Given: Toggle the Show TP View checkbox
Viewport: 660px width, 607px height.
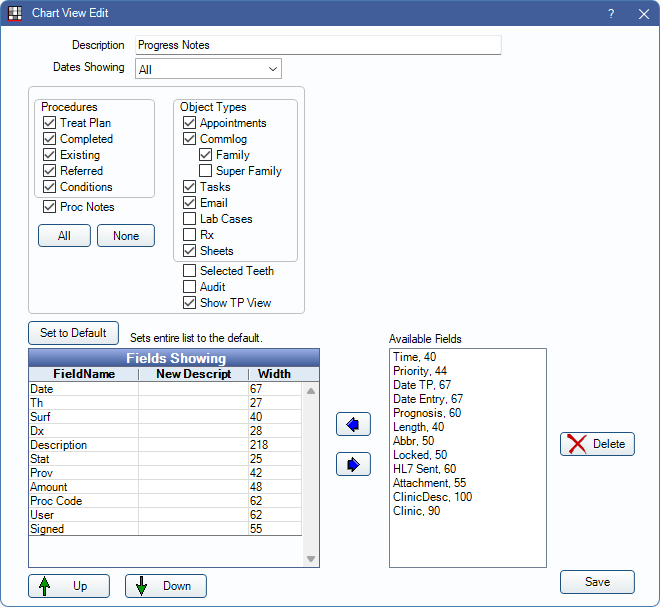Looking at the screenshot, I should coord(190,303).
